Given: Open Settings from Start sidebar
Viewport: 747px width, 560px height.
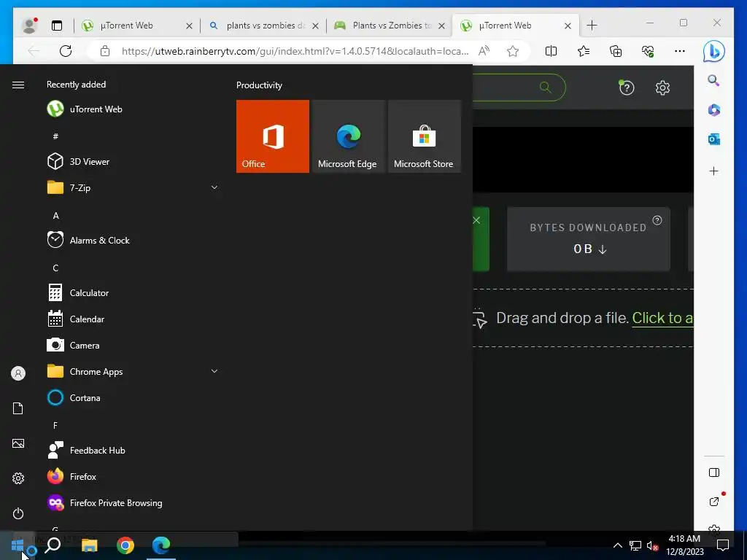Looking at the screenshot, I should pyautogui.click(x=18, y=478).
